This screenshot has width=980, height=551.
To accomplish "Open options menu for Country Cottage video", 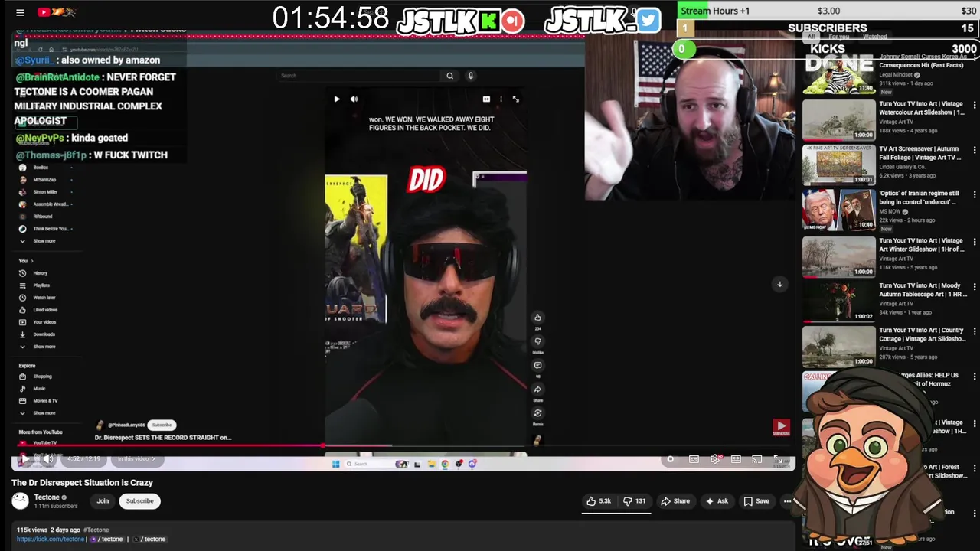I will [974, 331].
